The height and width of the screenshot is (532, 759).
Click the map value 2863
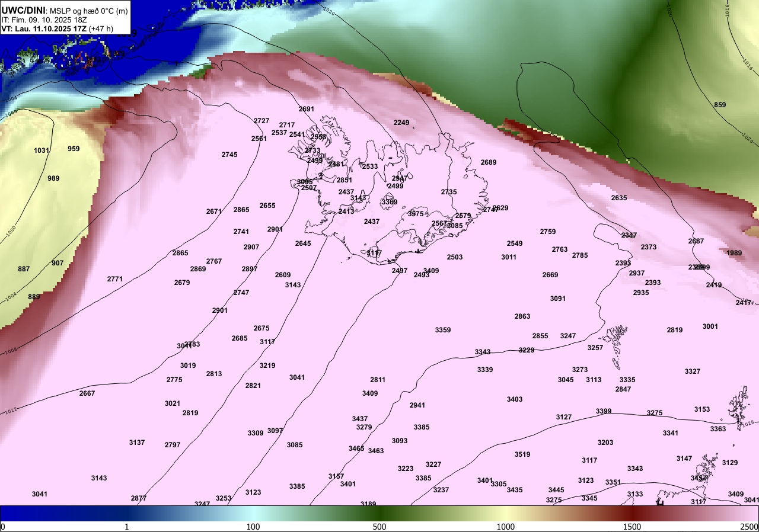tap(522, 316)
